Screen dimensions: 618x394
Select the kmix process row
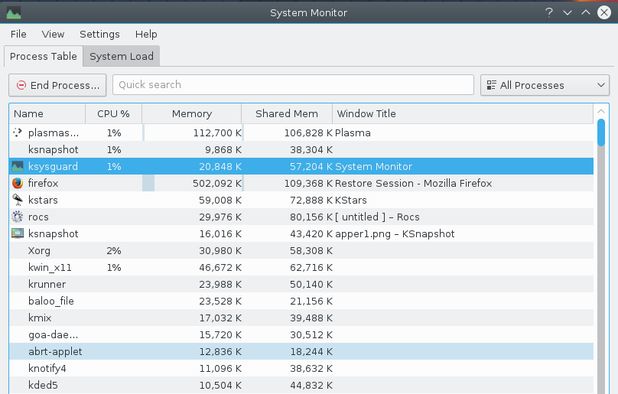pyautogui.click(x=301, y=318)
